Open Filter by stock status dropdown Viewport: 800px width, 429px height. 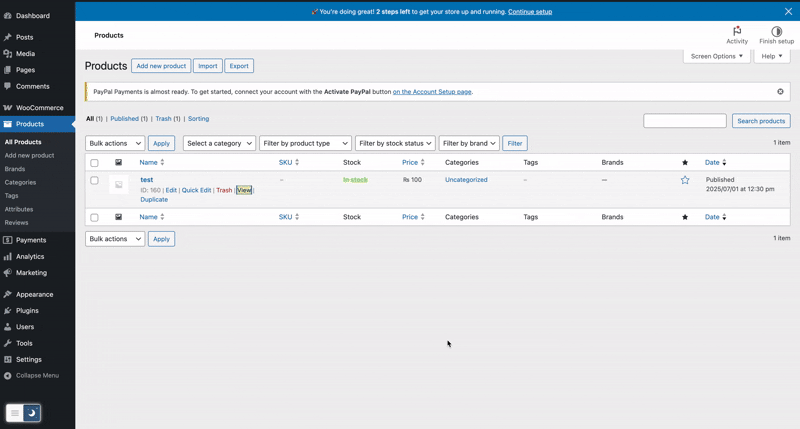pyautogui.click(x=395, y=144)
